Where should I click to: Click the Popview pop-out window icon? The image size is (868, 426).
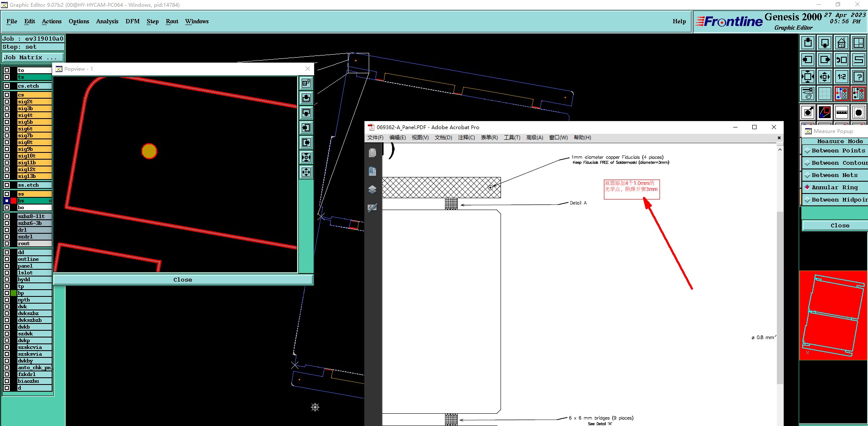[x=306, y=83]
